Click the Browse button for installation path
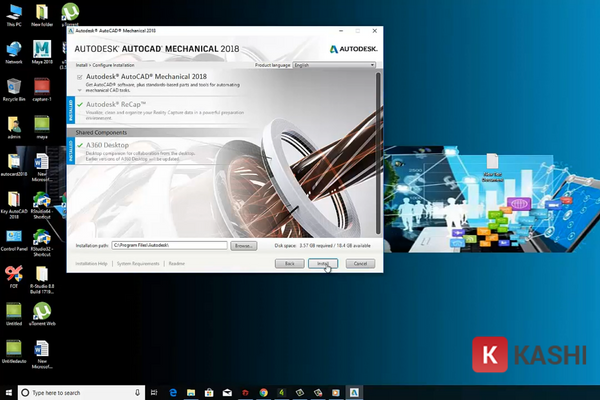This screenshot has height=400, width=600. point(244,245)
